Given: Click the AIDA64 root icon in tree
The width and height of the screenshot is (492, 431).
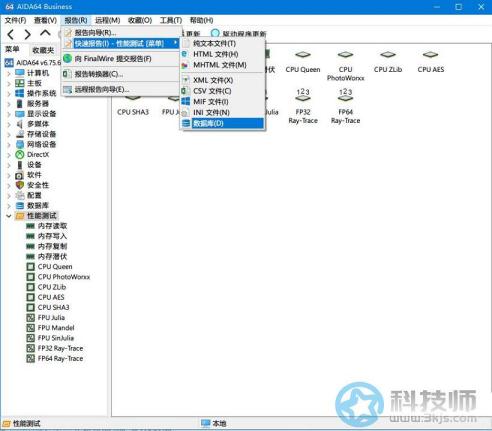Looking at the screenshot, I should pyautogui.click(x=9, y=63).
